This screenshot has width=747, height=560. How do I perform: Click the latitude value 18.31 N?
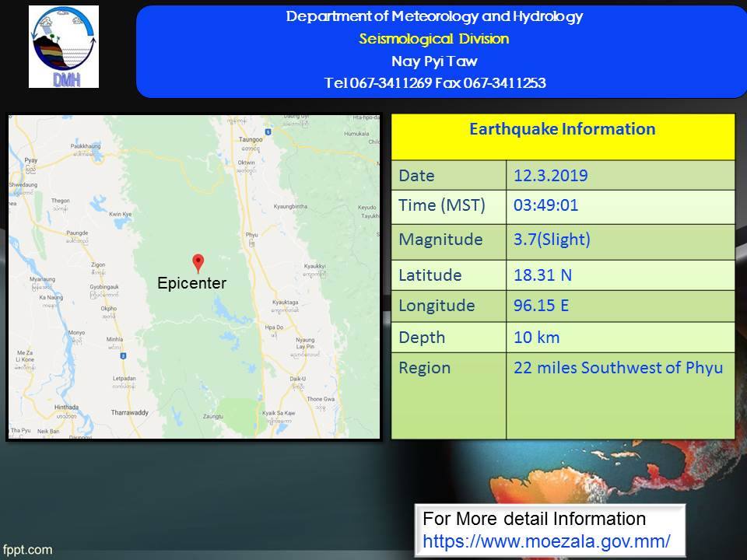542,275
